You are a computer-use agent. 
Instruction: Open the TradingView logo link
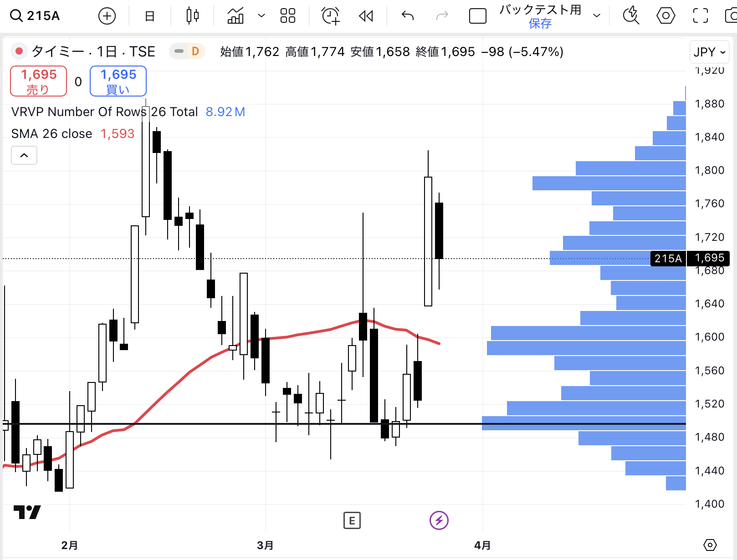pyautogui.click(x=27, y=512)
